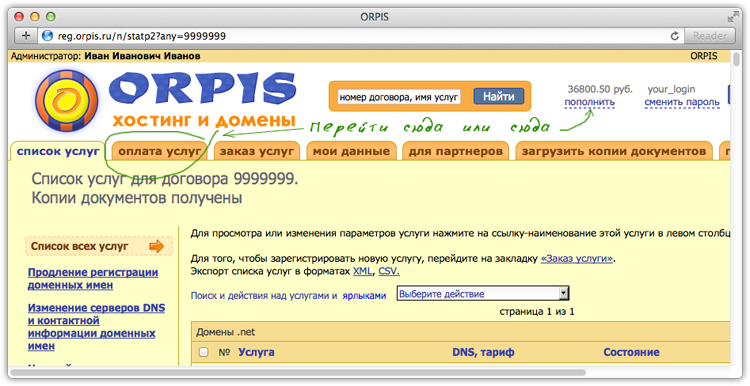Export service list as CSV
This screenshot has width=750, height=386.
(388, 271)
